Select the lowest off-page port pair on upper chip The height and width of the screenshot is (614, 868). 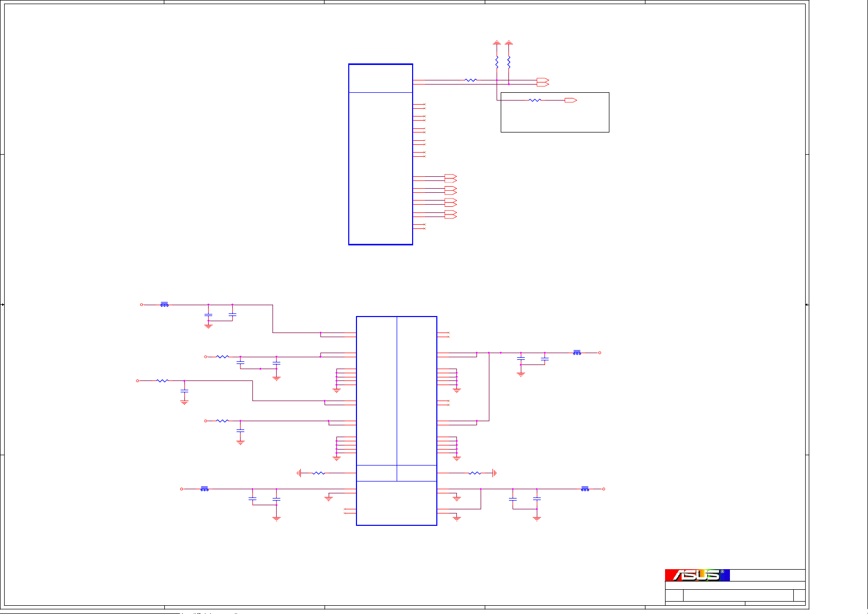point(450,214)
